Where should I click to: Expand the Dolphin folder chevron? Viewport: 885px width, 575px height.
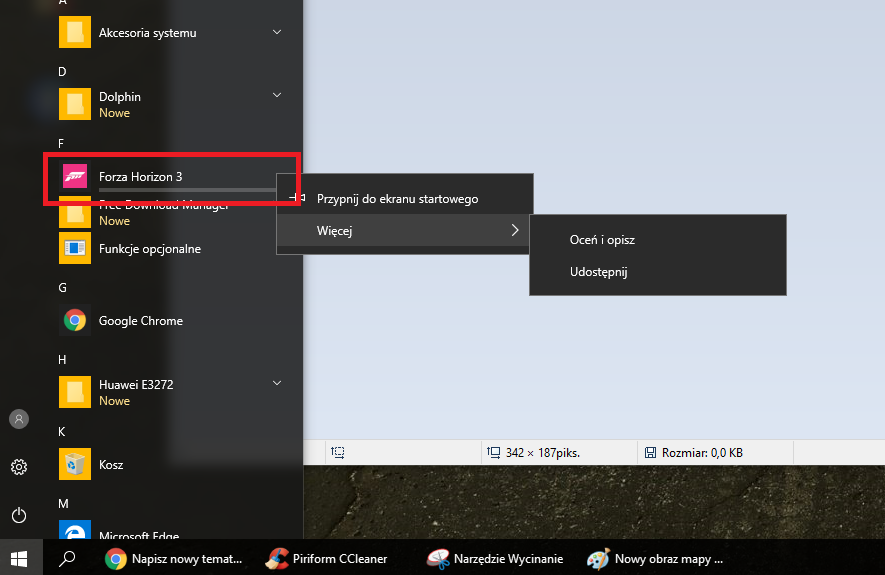(x=277, y=95)
